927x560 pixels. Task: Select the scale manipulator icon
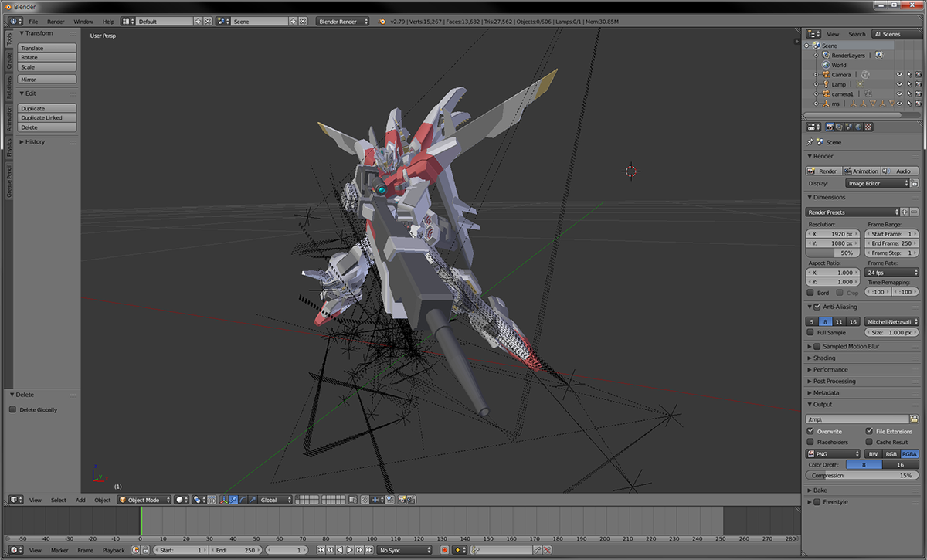point(253,500)
